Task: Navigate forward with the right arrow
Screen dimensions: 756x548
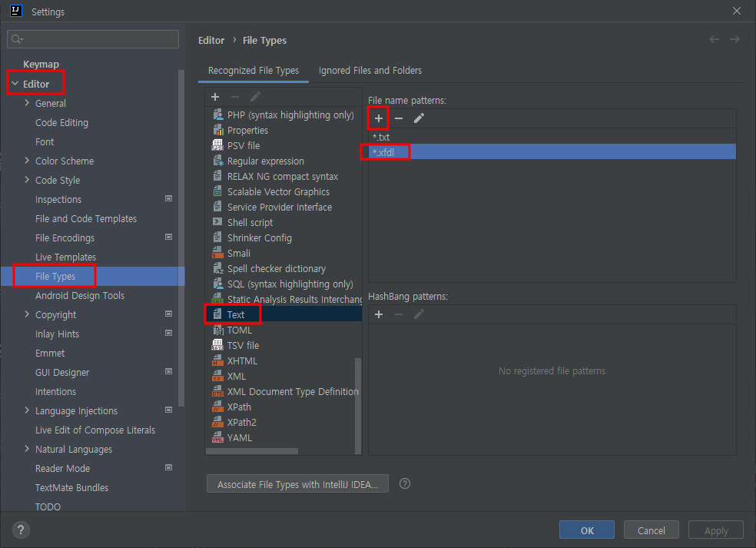Action: click(734, 39)
